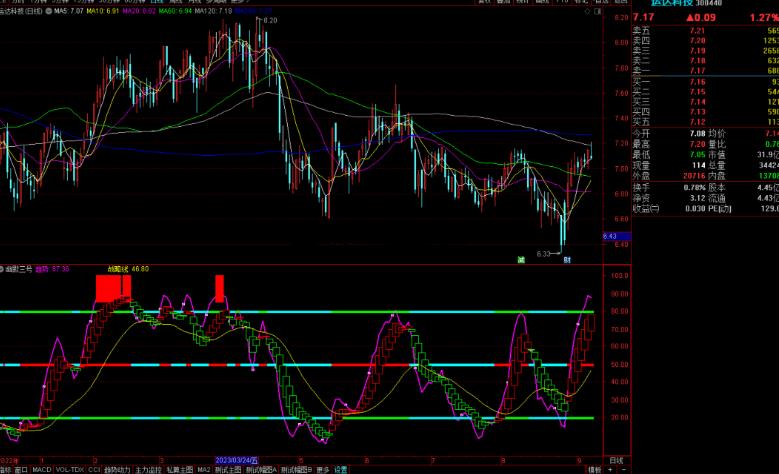779x474 pixels.
Task: Click the minus zoom button at bottom right
Action: coord(623,470)
